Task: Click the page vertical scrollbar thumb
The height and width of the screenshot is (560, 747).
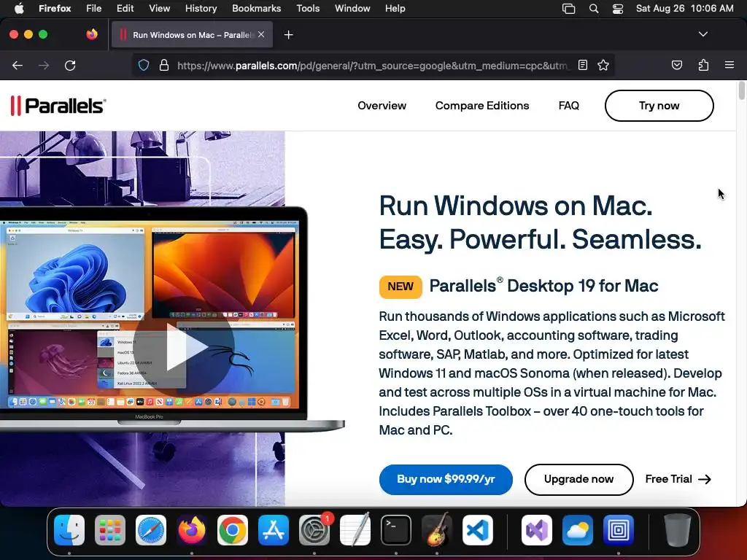Action: (741, 90)
